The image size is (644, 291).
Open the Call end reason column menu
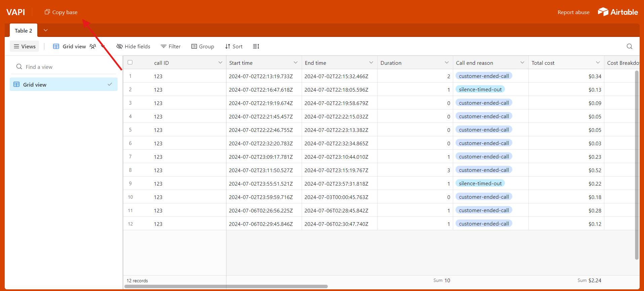coord(522,63)
